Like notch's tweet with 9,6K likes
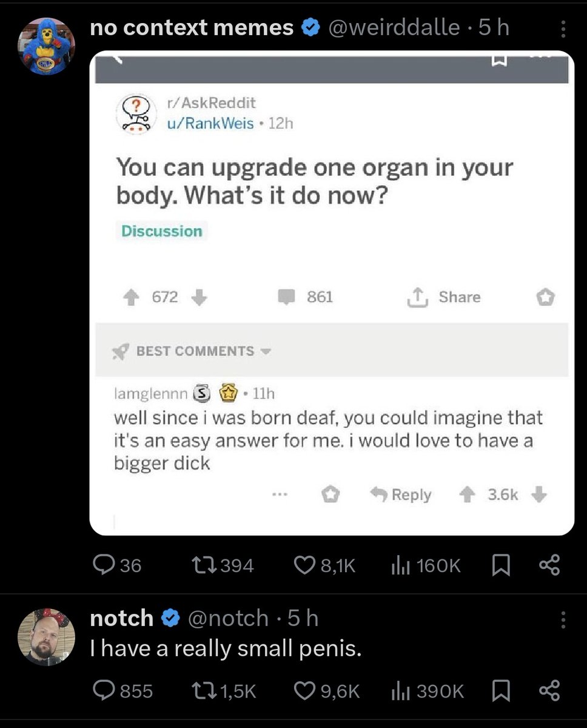This screenshot has height=728, width=587. (327, 690)
